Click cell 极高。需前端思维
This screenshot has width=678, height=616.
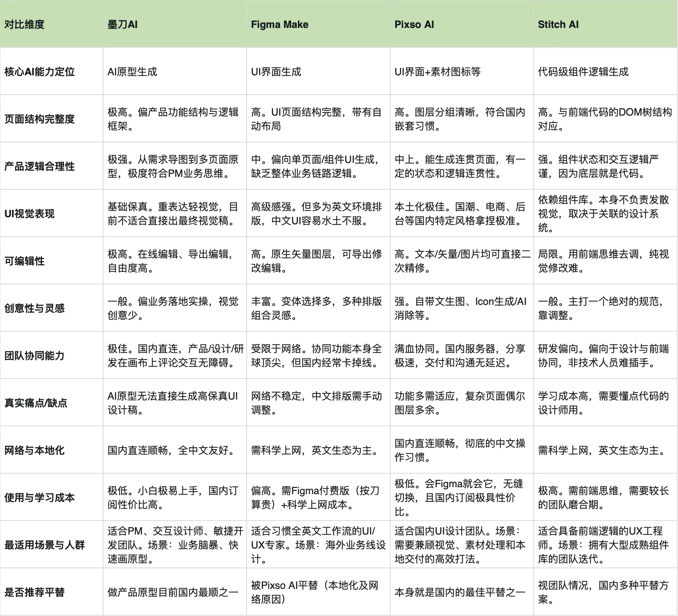tap(606, 497)
